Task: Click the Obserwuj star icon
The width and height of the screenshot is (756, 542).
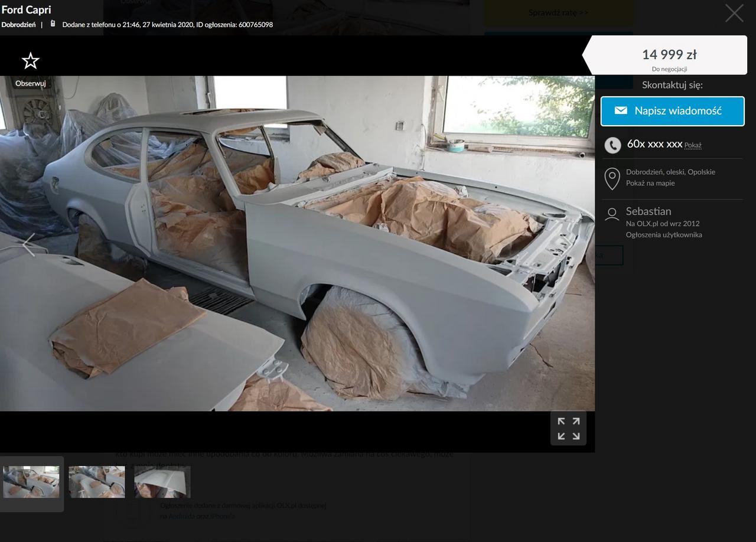Action: pyautogui.click(x=30, y=61)
